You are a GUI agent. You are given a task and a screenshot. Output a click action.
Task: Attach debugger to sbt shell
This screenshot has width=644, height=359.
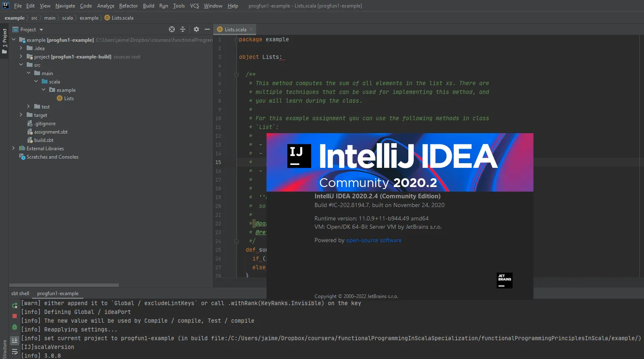[15, 327]
